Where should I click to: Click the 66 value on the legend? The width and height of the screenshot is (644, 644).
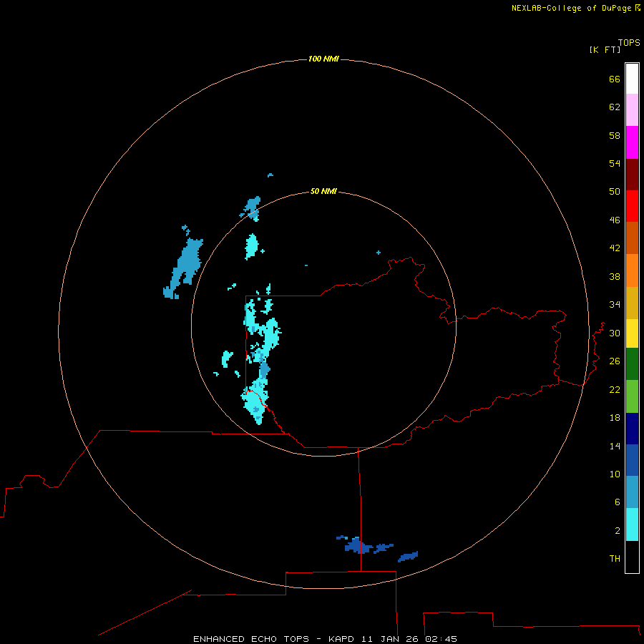(615, 79)
